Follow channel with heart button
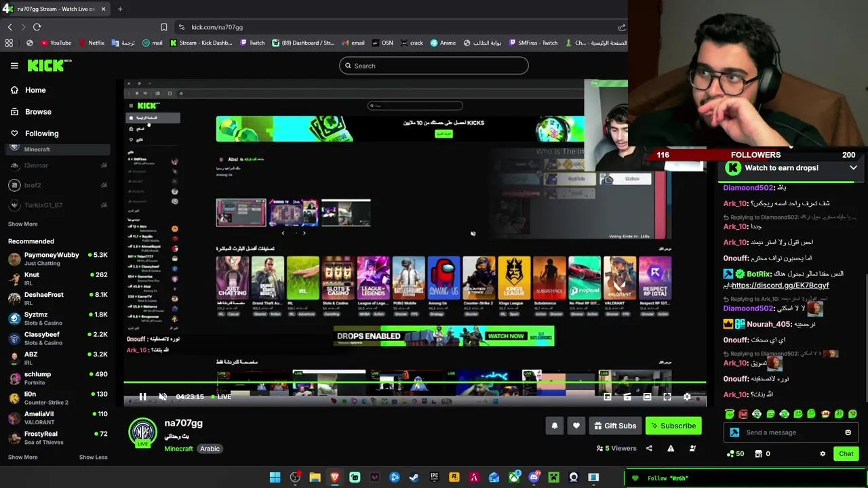 pyautogui.click(x=576, y=426)
